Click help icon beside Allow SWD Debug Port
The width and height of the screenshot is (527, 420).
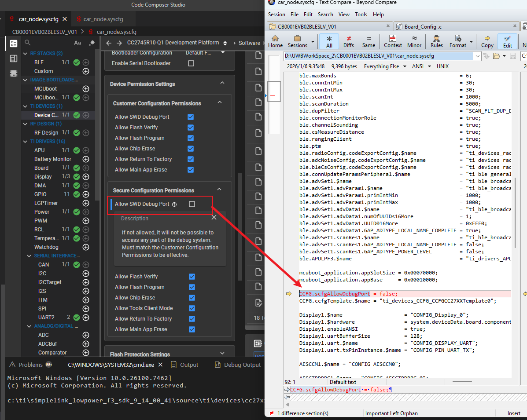(x=174, y=205)
